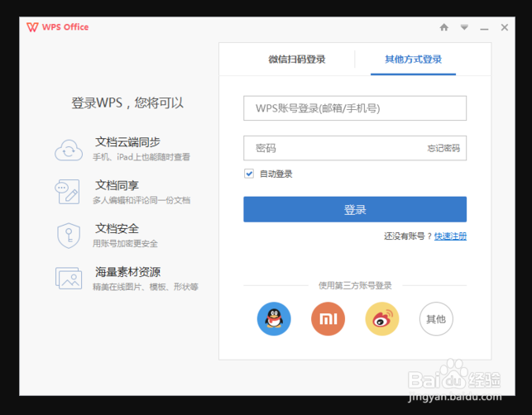The width and height of the screenshot is (532, 415).
Task: Close the WPS Office login window
Action: pyautogui.click(x=505, y=27)
